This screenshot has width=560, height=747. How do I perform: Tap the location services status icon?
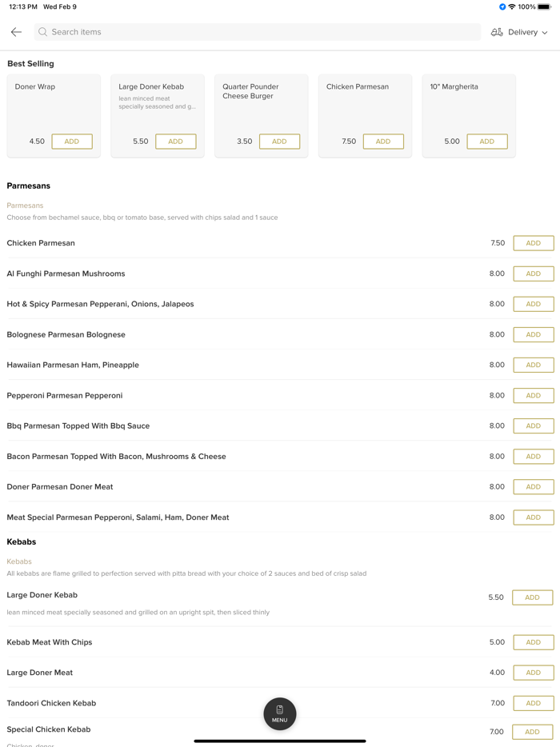pos(502,7)
